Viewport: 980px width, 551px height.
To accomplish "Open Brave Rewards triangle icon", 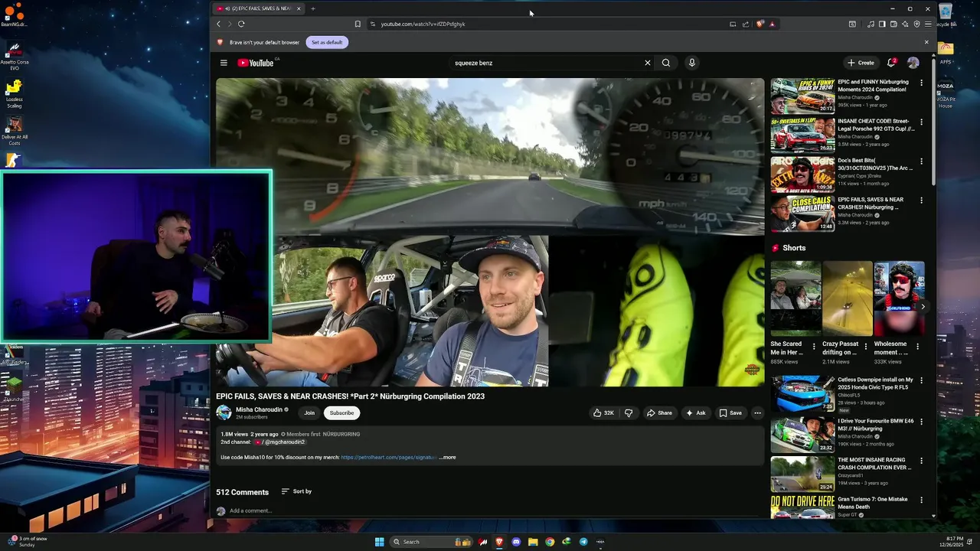I will click(772, 24).
